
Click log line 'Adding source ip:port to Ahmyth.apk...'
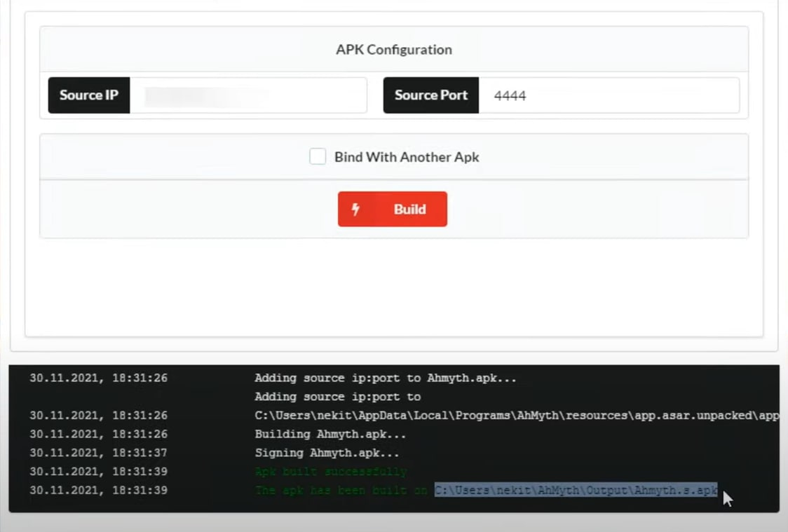[x=386, y=378]
